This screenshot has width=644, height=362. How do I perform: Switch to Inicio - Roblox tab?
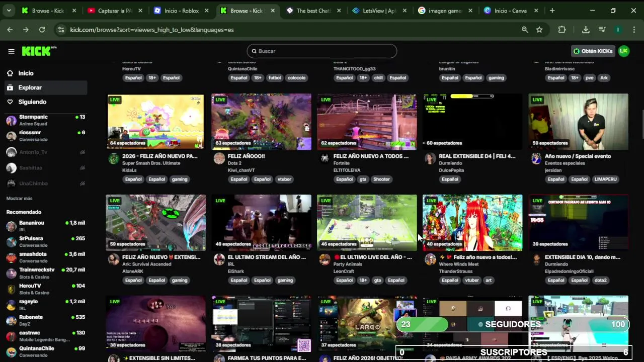pos(182,11)
